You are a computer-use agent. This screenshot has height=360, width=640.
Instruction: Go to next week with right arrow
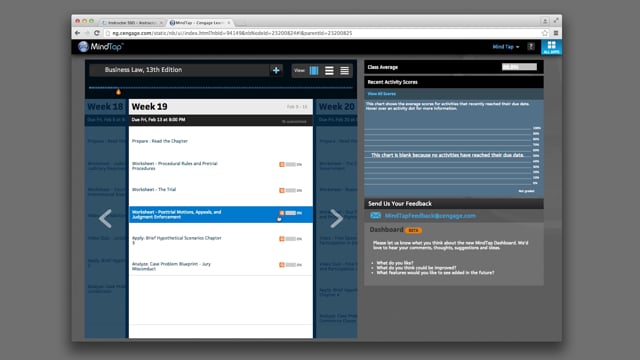pos(336,218)
